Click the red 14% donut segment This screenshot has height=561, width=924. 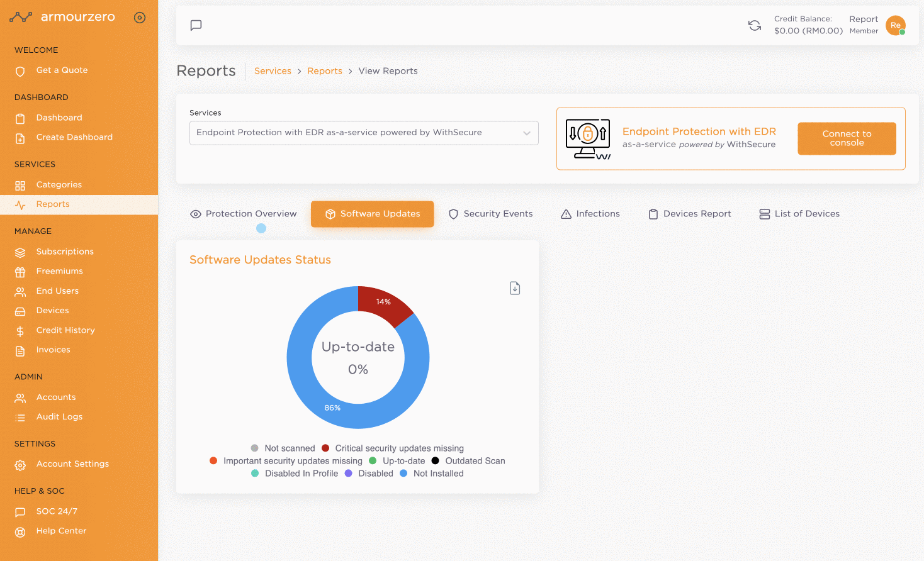click(x=383, y=304)
